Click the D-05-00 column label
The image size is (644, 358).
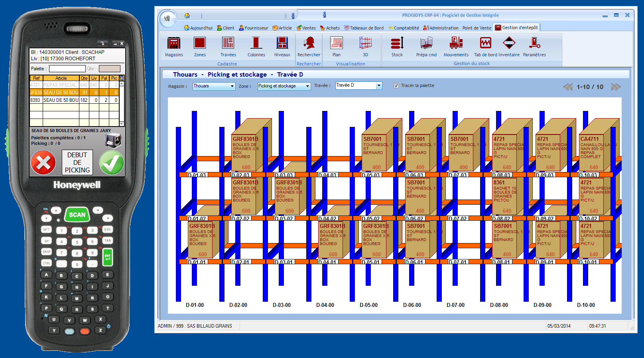click(x=368, y=305)
